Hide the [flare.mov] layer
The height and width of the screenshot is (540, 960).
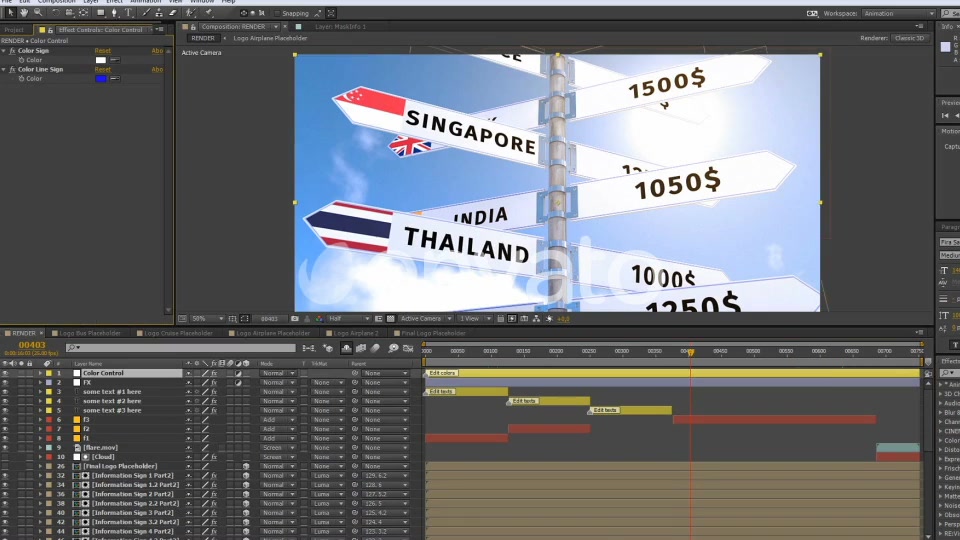point(5,448)
